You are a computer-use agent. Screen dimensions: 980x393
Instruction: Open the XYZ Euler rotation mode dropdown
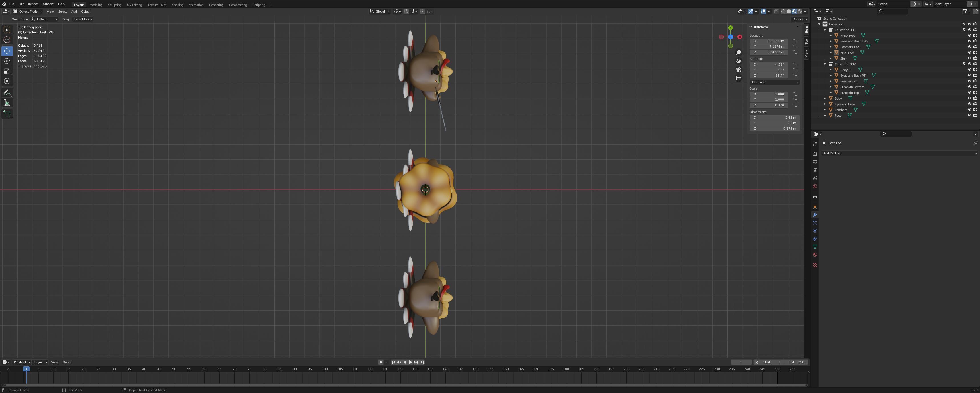coord(774,82)
